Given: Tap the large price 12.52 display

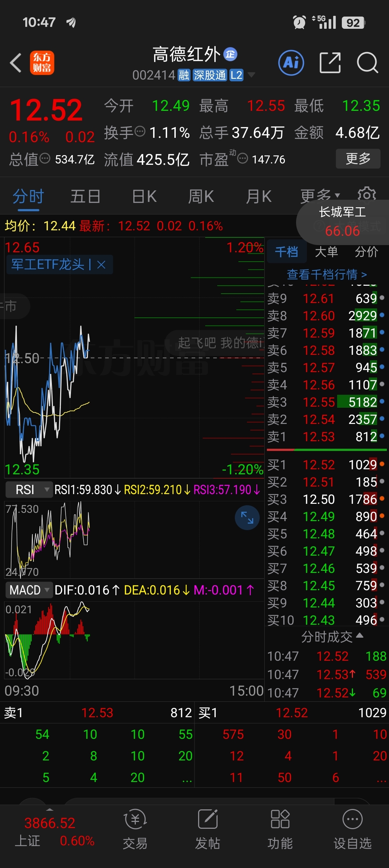Looking at the screenshot, I should click(46, 110).
